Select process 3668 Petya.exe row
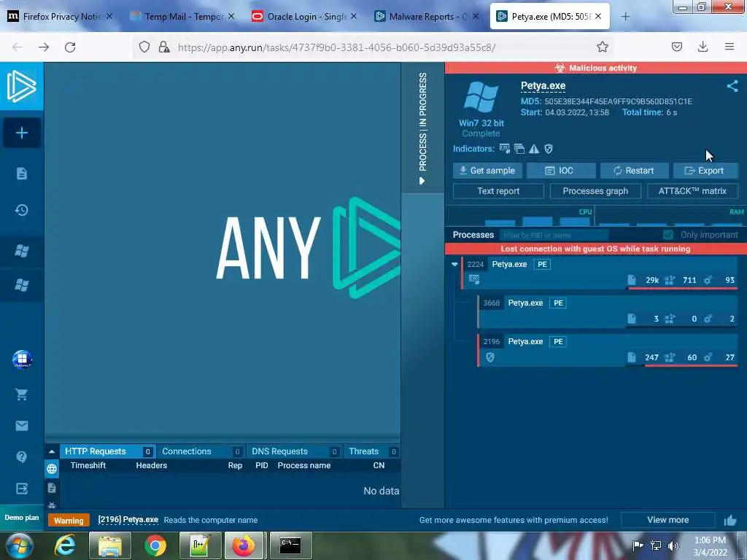Image resolution: width=747 pixels, height=560 pixels. coord(608,311)
